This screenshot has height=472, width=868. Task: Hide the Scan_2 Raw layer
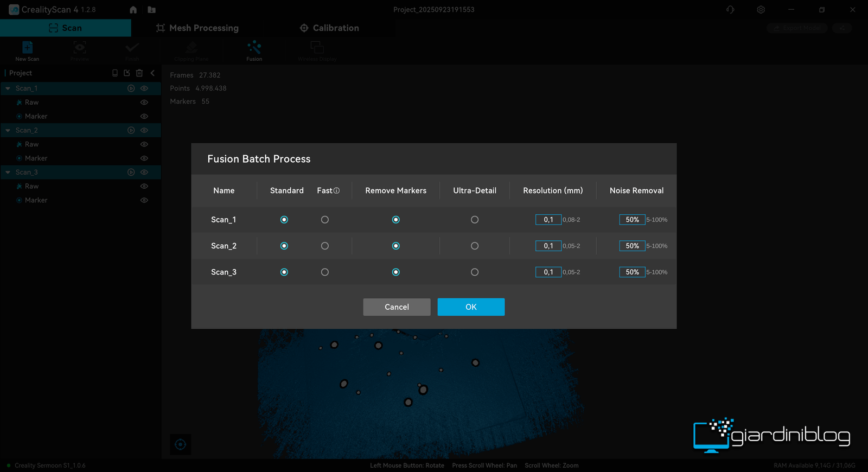144,144
